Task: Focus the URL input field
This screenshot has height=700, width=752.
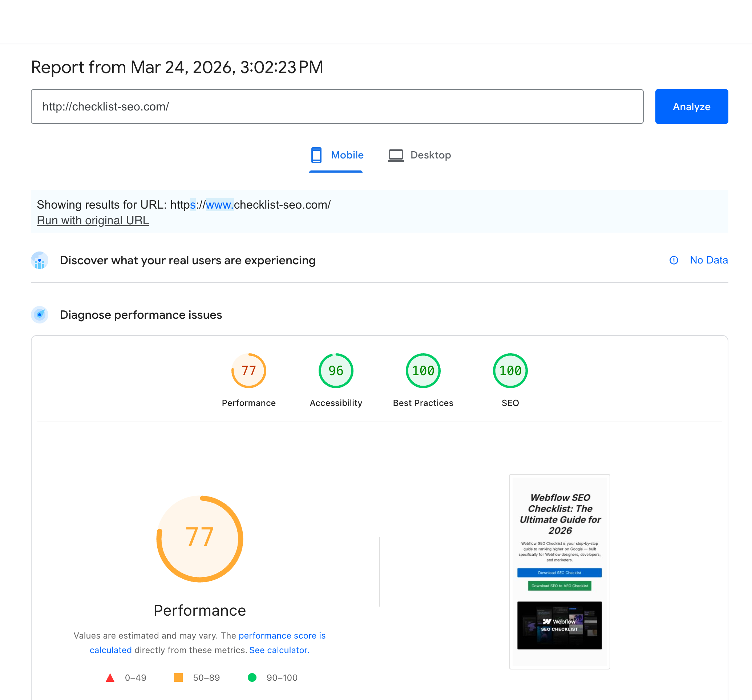Action: (337, 107)
